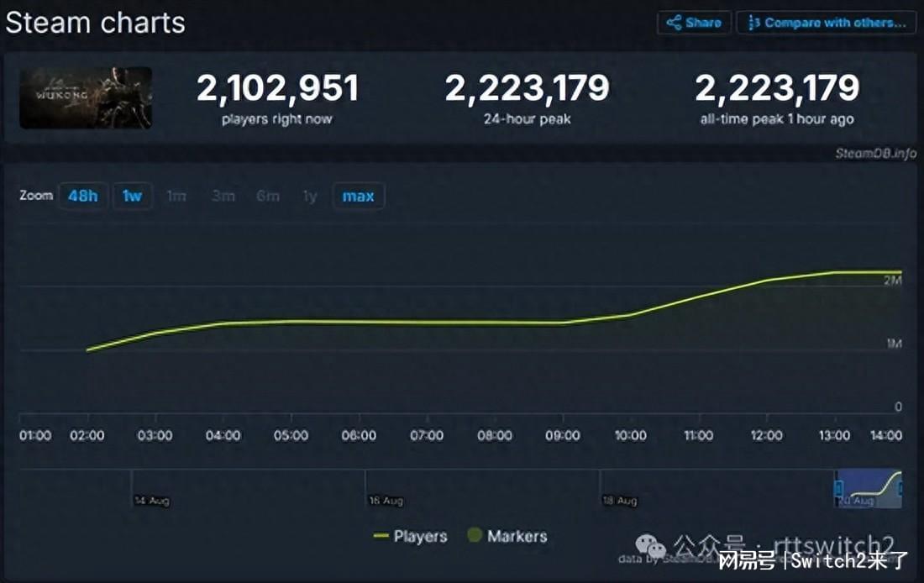Click the 12:00 x-axis label
The width and height of the screenshot is (924, 583).
coord(767,436)
